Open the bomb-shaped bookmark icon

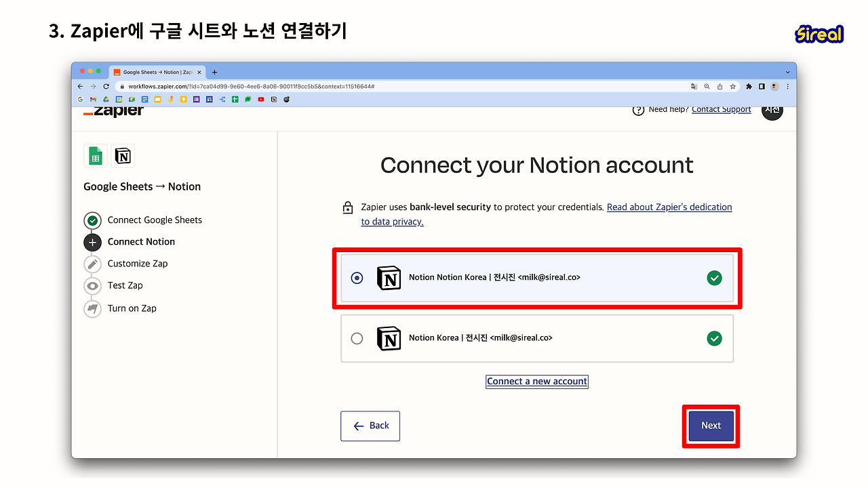pos(287,99)
